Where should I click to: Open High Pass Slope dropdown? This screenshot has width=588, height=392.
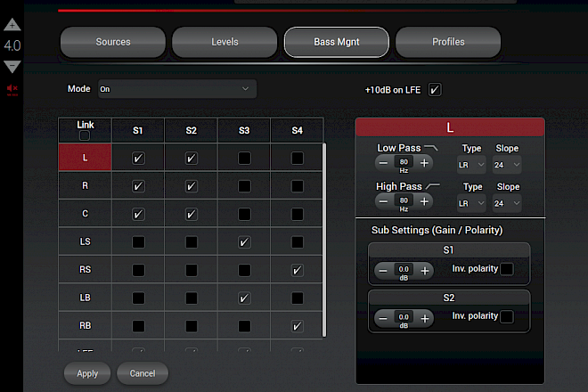(x=507, y=203)
